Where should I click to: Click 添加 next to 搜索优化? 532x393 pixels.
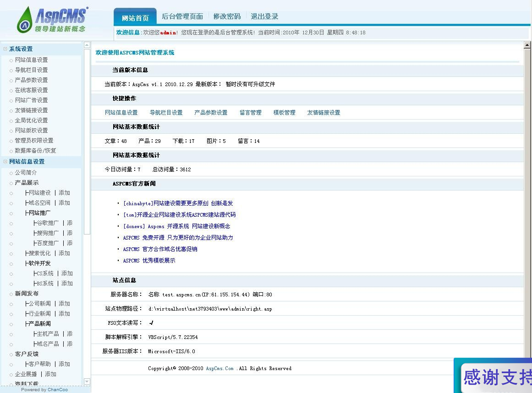tap(64, 253)
